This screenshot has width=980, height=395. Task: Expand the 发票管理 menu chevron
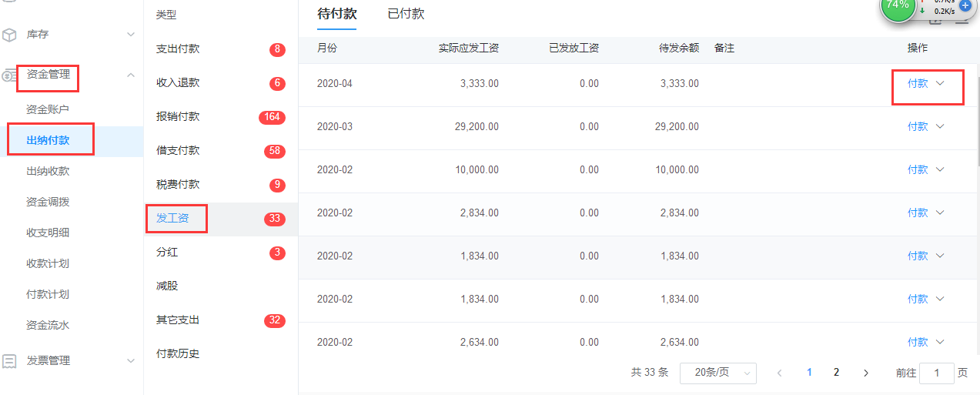click(x=130, y=360)
